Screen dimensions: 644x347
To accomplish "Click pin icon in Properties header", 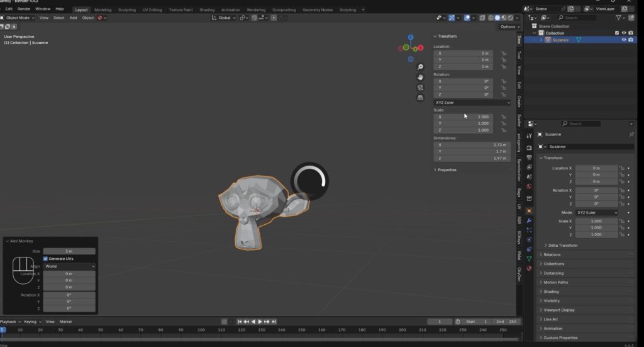I will click(631, 134).
